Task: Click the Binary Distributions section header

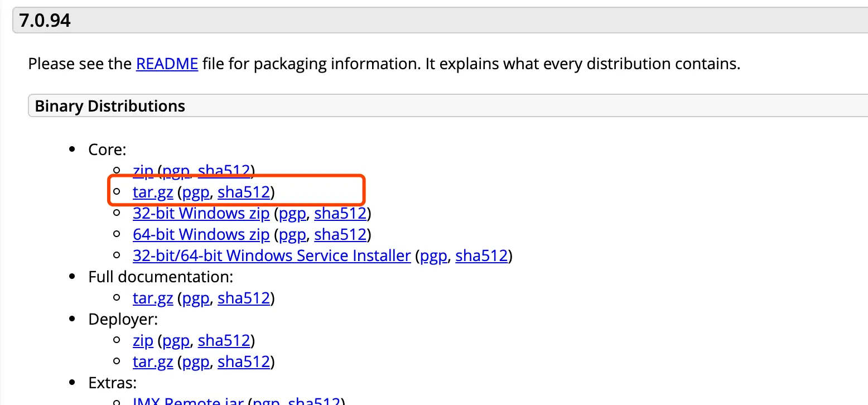Action: (110, 106)
